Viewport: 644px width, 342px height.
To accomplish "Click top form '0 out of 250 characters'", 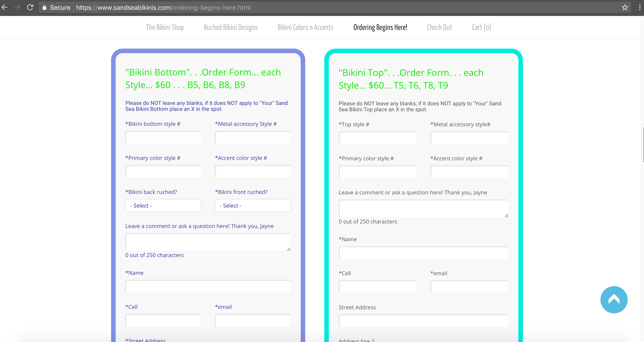I will [x=368, y=221].
